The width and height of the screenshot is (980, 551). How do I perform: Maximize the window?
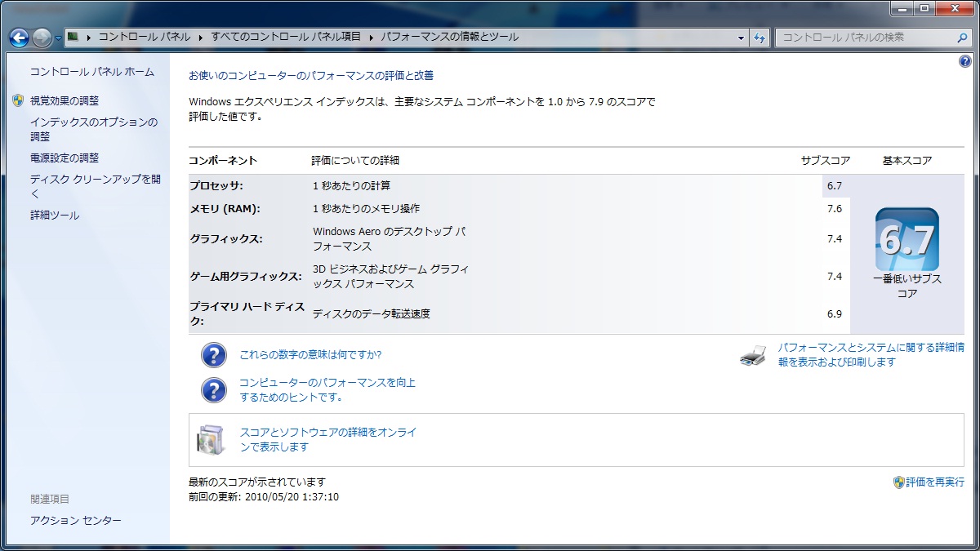(x=924, y=8)
